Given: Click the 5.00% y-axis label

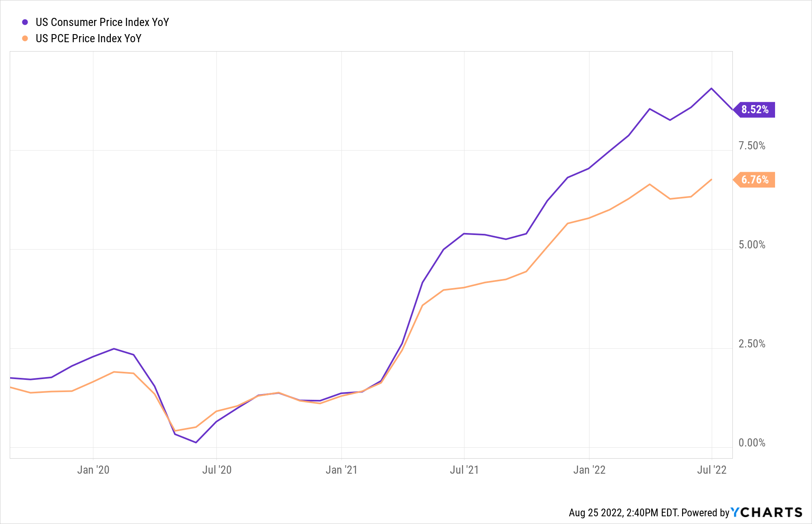Looking at the screenshot, I should tap(752, 245).
